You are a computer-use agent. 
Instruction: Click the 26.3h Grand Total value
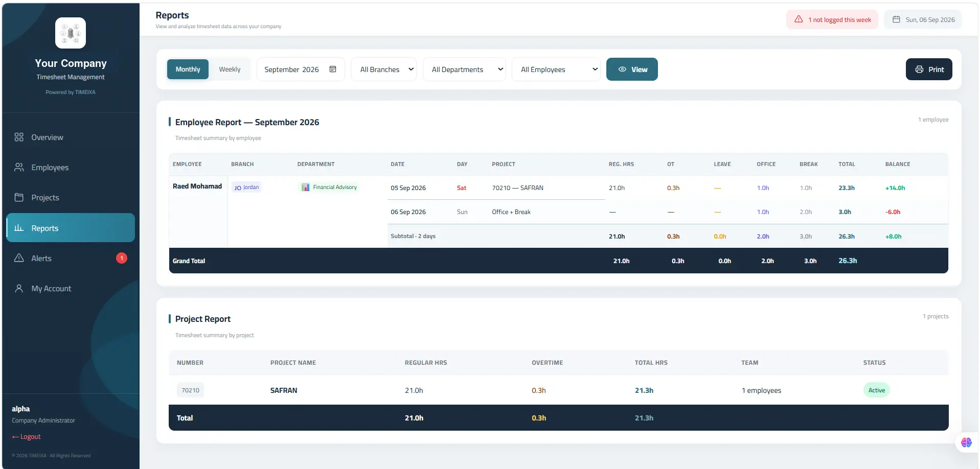point(848,261)
